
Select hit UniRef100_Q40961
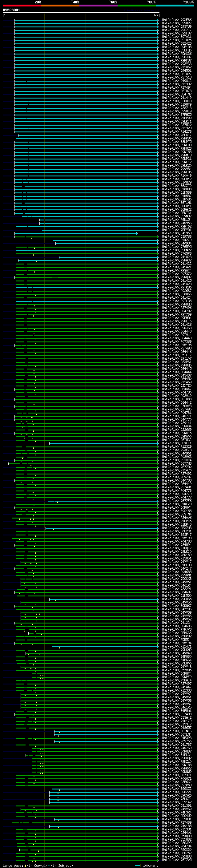click(x=176, y=454)
